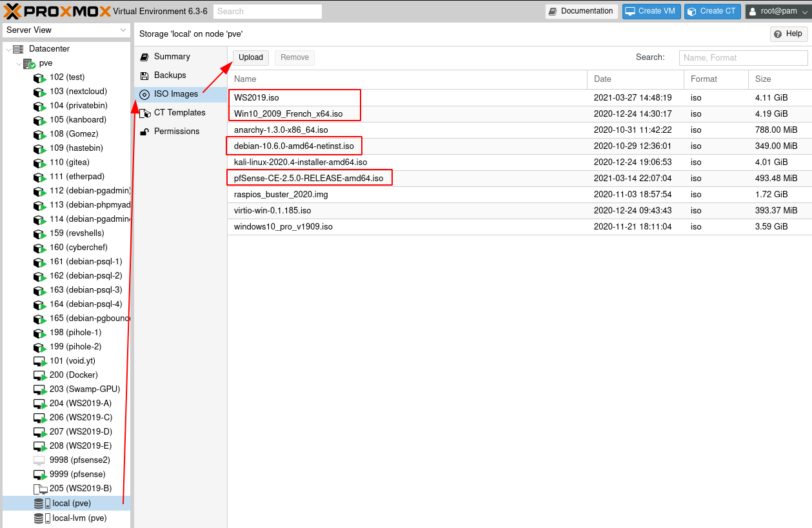This screenshot has height=528, width=812.
Task: Click the pve node icon
Action: [x=29, y=63]
